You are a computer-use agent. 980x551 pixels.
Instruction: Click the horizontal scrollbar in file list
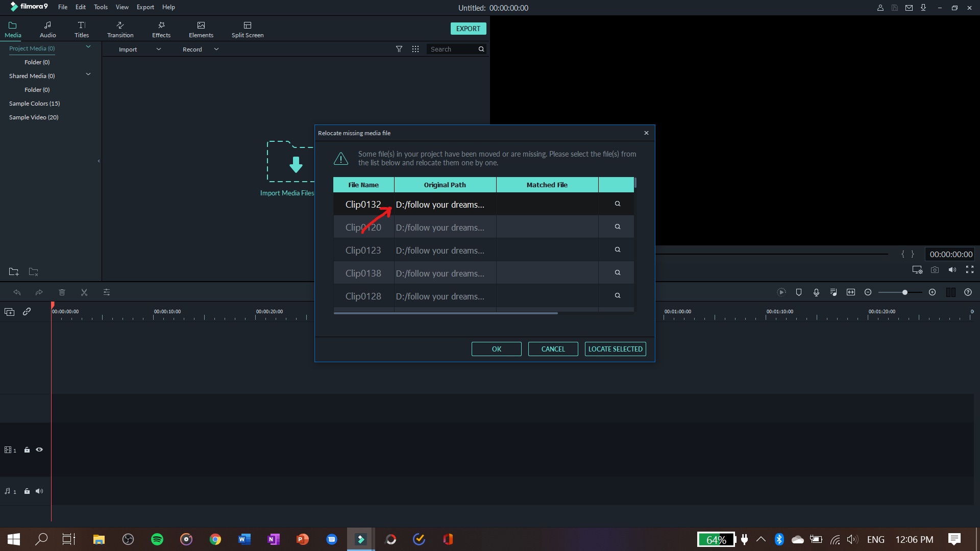tap(446, 313)
